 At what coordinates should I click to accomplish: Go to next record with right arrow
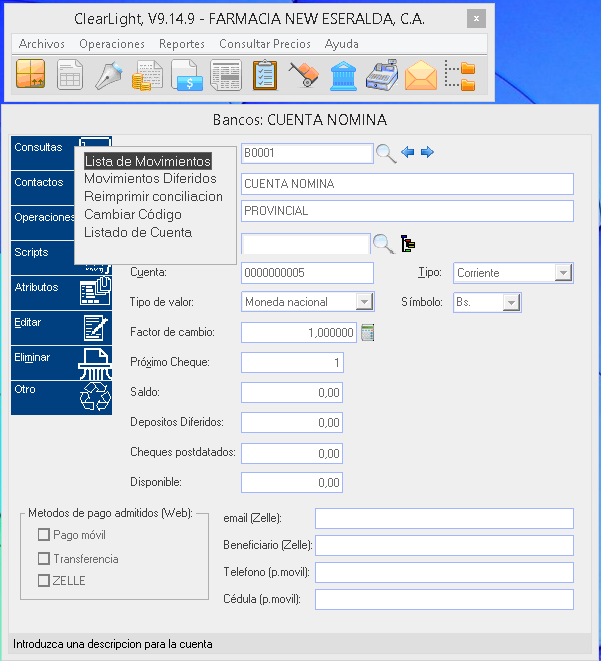[x=427, y=152]
